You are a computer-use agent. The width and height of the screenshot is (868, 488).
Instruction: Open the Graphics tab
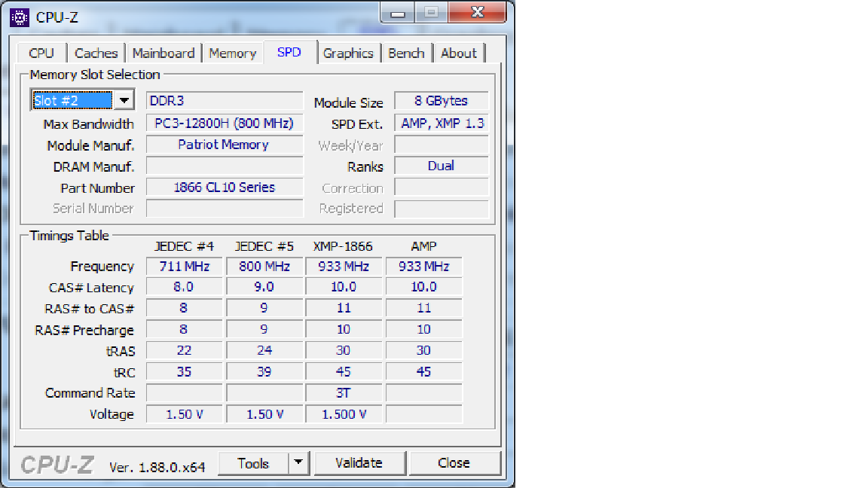348,53
